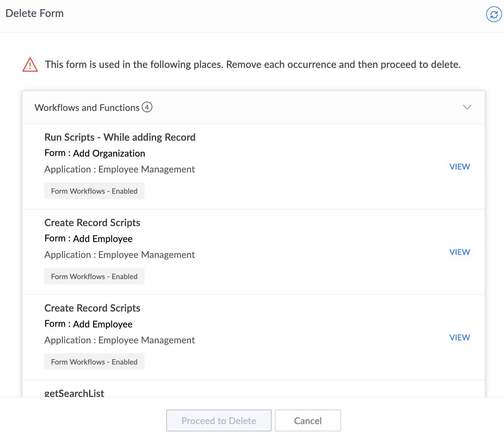504x439 pixels.
Task: Collapse the Workflows and Functions section chevron
Action: 467,107
